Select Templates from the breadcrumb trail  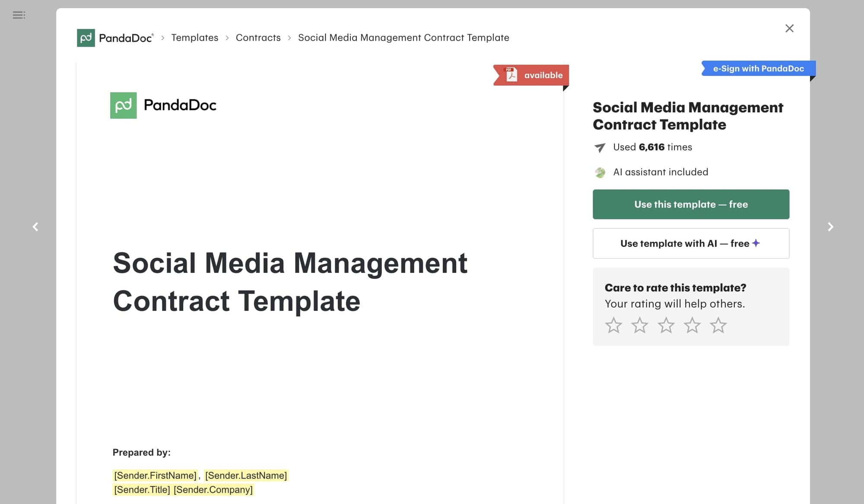[x=195, y=38]
